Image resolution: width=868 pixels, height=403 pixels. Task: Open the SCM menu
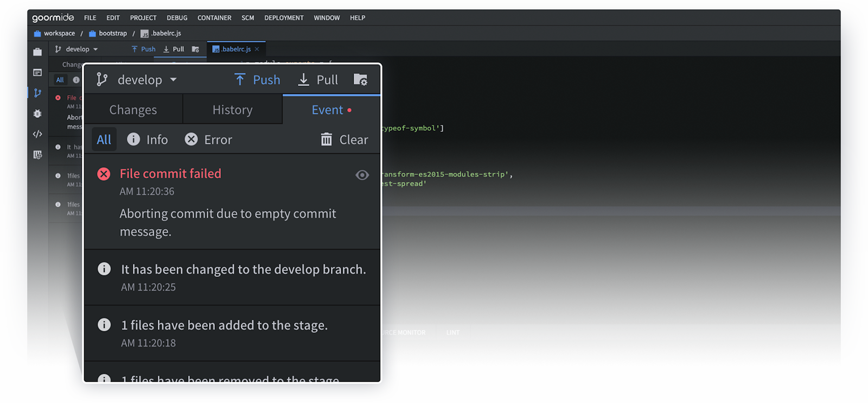248,18
